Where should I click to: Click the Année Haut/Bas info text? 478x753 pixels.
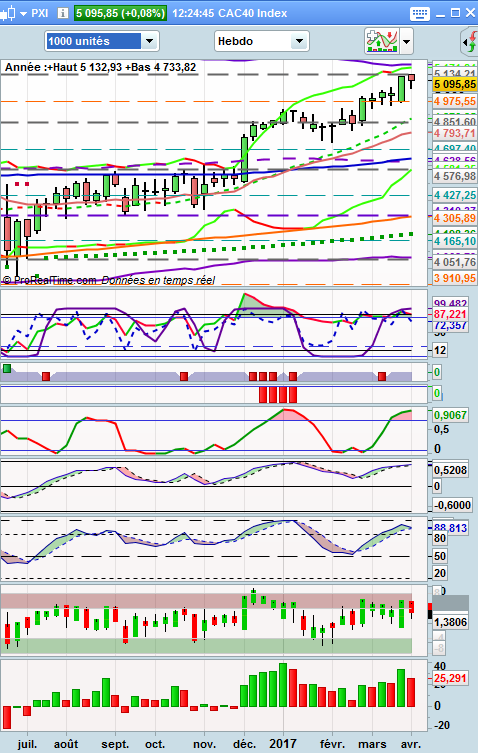point(100,67)
